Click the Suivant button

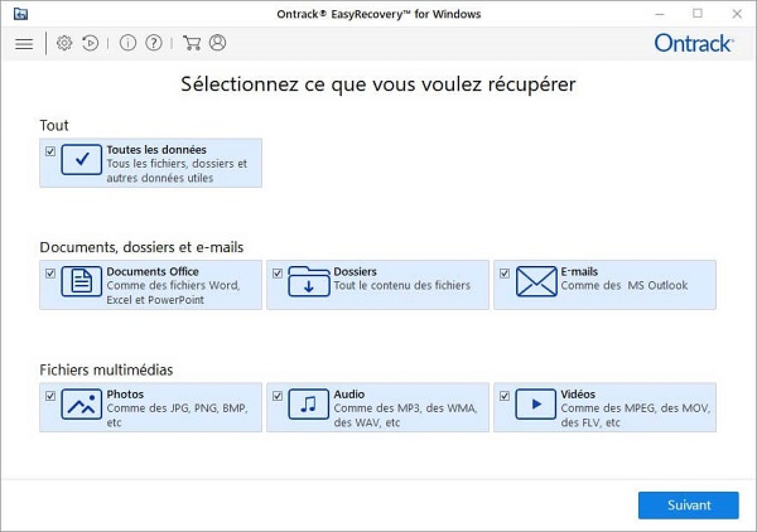[x=688, y=505]
